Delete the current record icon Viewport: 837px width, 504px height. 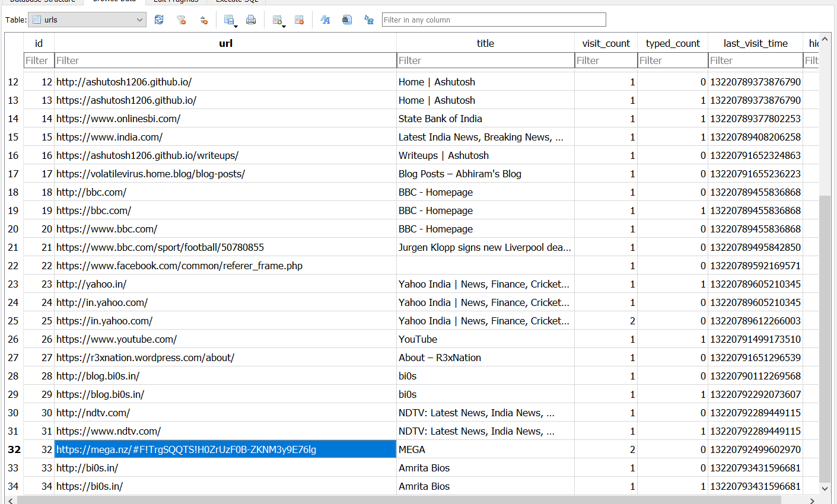(x=300, y=20)
